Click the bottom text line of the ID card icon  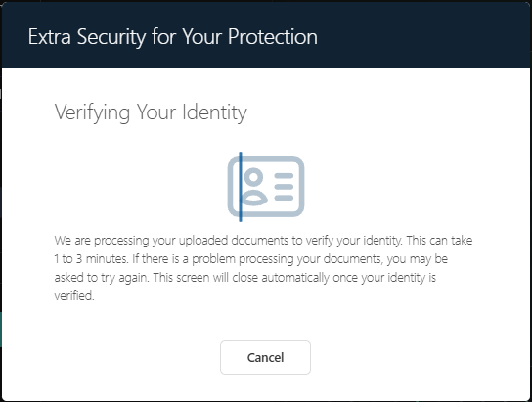tap(284, 198)
